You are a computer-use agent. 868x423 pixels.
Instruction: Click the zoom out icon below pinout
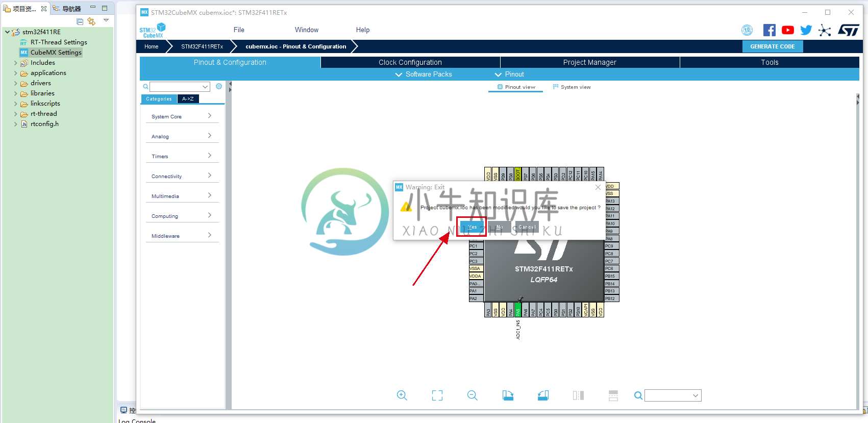pos(473,395)
